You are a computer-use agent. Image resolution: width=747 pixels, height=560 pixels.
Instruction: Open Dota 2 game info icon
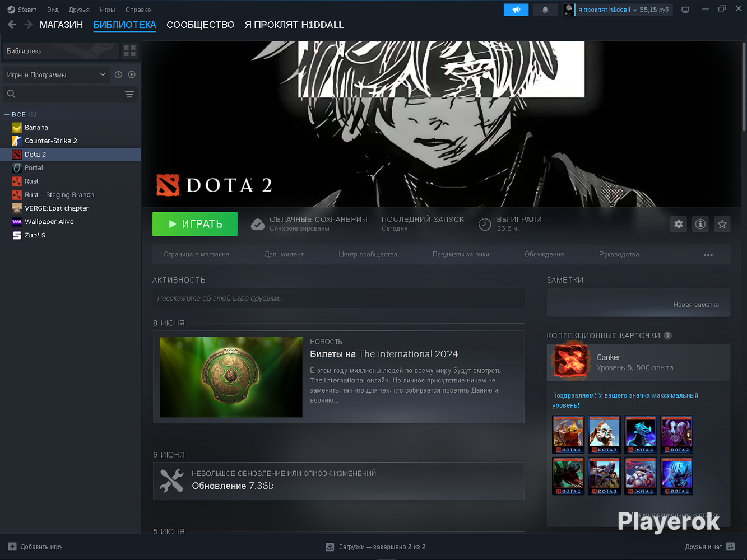700,224
